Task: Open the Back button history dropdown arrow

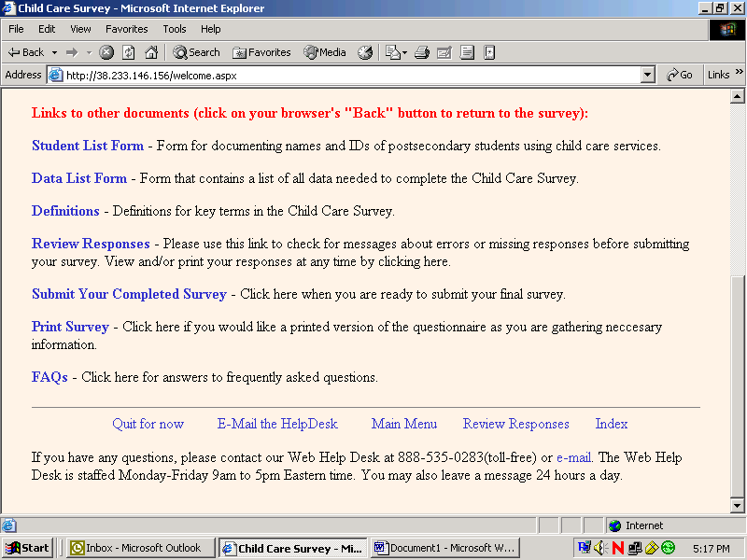Action: [54, 52]
